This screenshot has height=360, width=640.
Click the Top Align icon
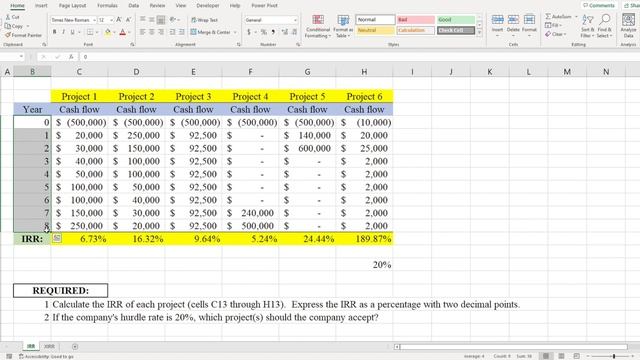click(x=142, y=20)
